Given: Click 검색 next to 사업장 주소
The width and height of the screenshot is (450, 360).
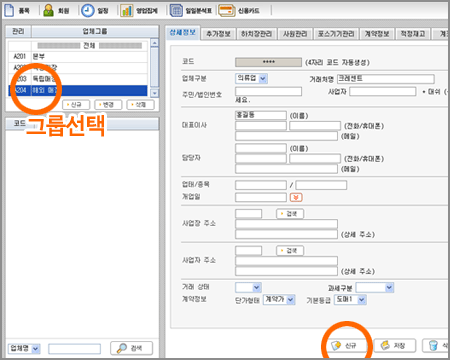Looking at the screenshot, I should click(290, 214).
